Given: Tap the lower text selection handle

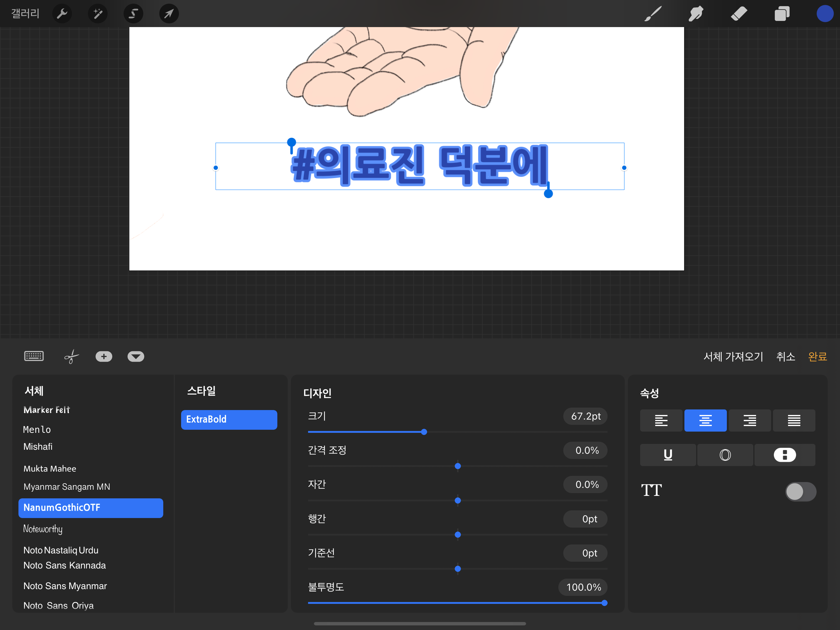Looking at the screenshot, I should coord(548,193).
